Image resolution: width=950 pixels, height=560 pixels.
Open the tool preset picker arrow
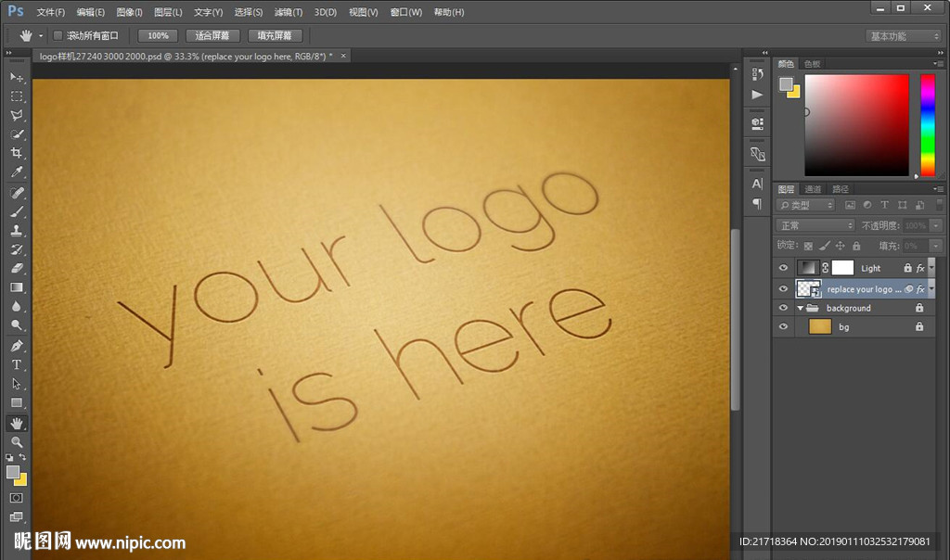(x=41, y=36)
